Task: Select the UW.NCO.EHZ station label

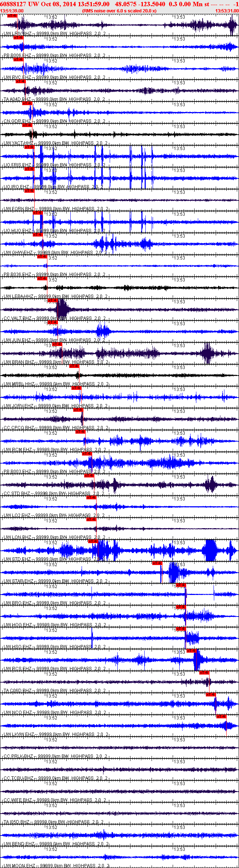Action: (18, 713)
